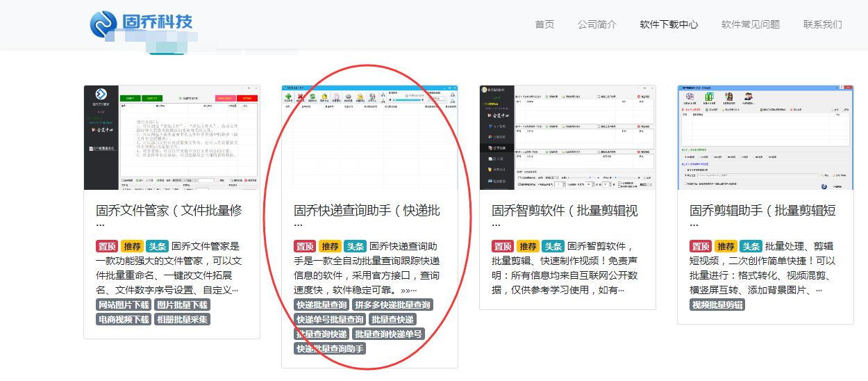The image size is (868, 381).
Task: Select the 批量查询快递 tag
Action: [322, 334]
